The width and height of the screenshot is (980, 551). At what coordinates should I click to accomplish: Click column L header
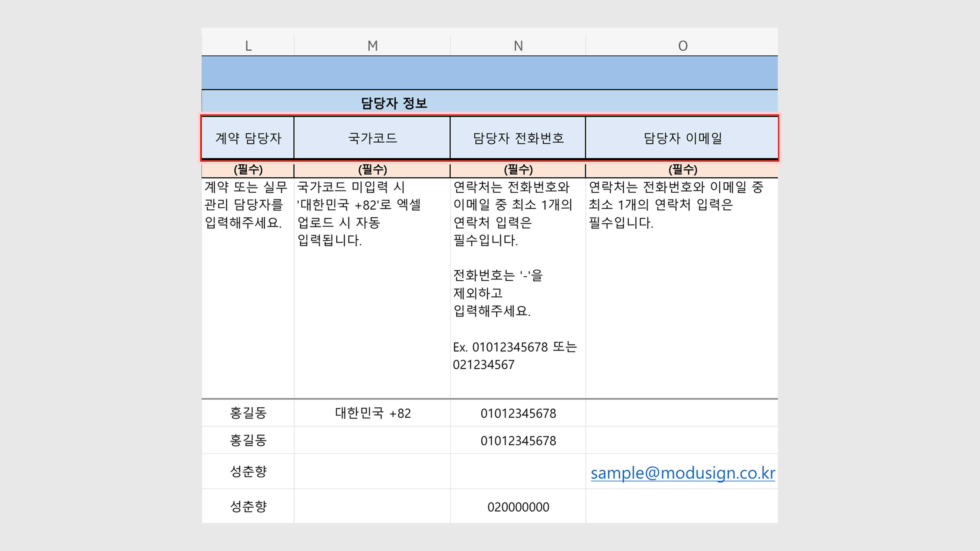click(x=248, y=46)
